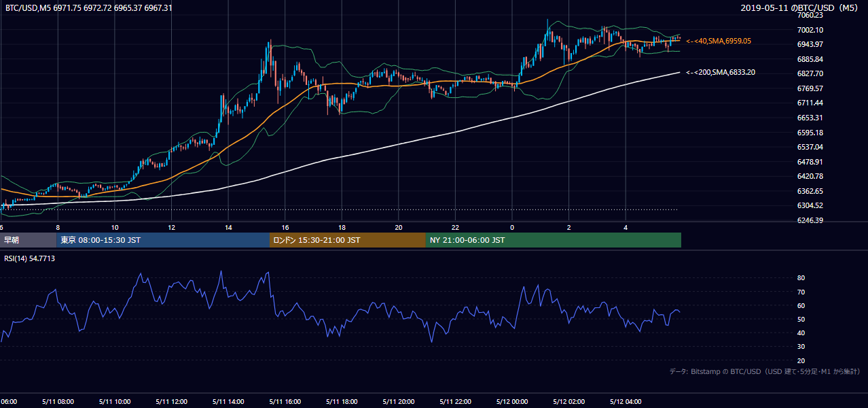Click the 5/11 20:00 time label
The image size is (868, 408).
coord(399,401)
